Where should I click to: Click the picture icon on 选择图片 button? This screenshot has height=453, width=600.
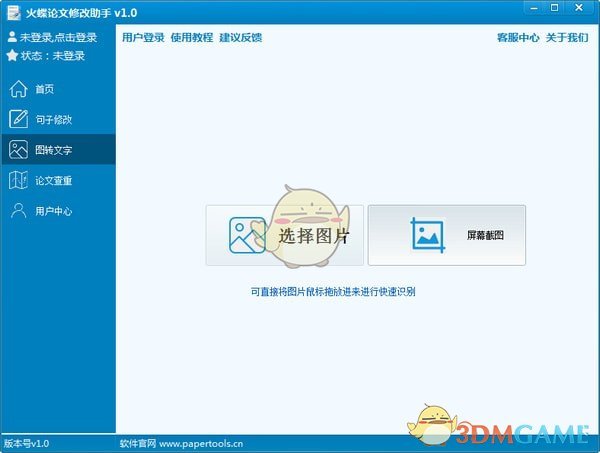(247, 235)
